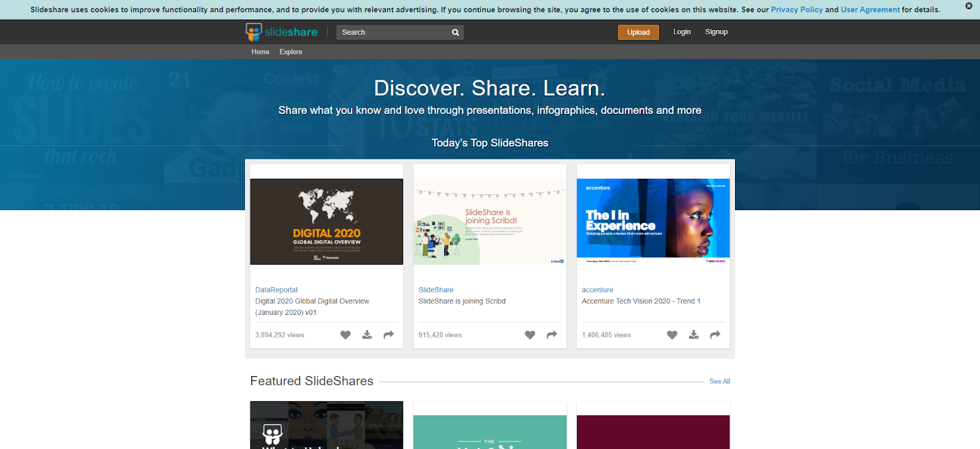Viewport: 980px width, 449px height.
Task: Share the Accenture Tech Vision 2020 slideshow
Action: (715, 334)
